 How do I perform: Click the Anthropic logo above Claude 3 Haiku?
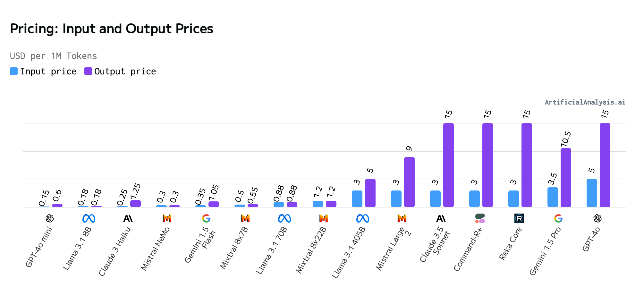click(128, 218)
